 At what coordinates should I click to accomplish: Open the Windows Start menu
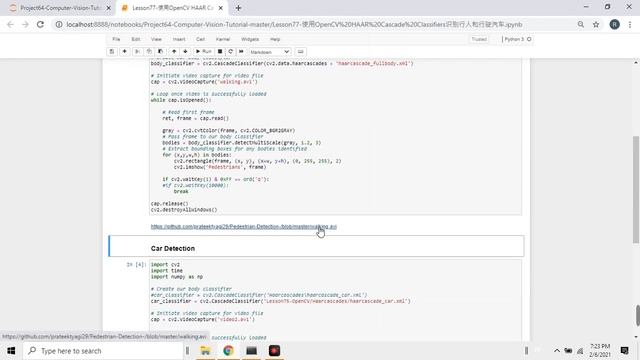point(11,351)
